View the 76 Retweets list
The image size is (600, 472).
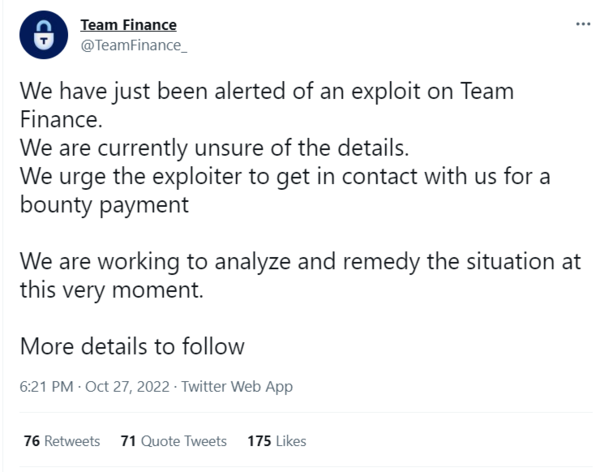(x=62, y=441)
